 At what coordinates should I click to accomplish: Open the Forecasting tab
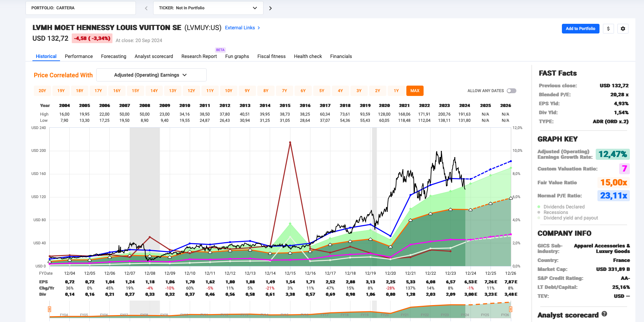click(113, 56)
